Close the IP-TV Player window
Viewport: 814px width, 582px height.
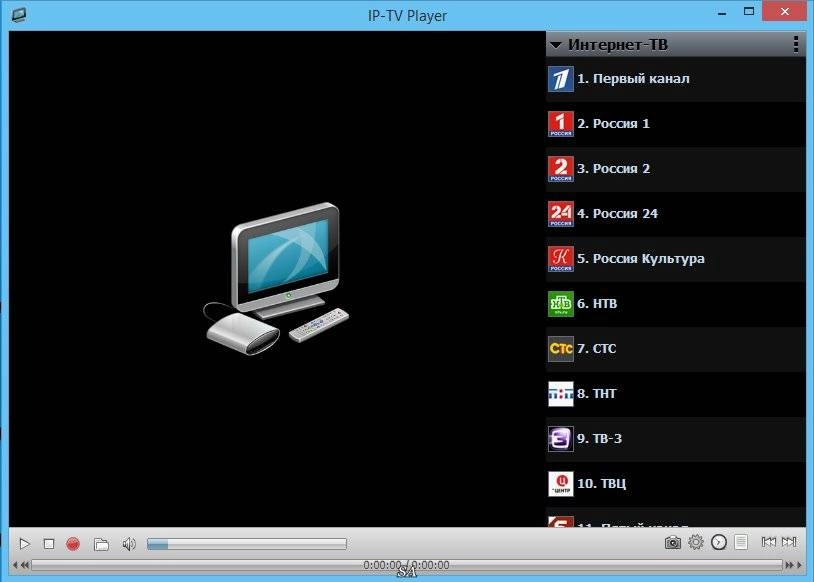[784, 11]
